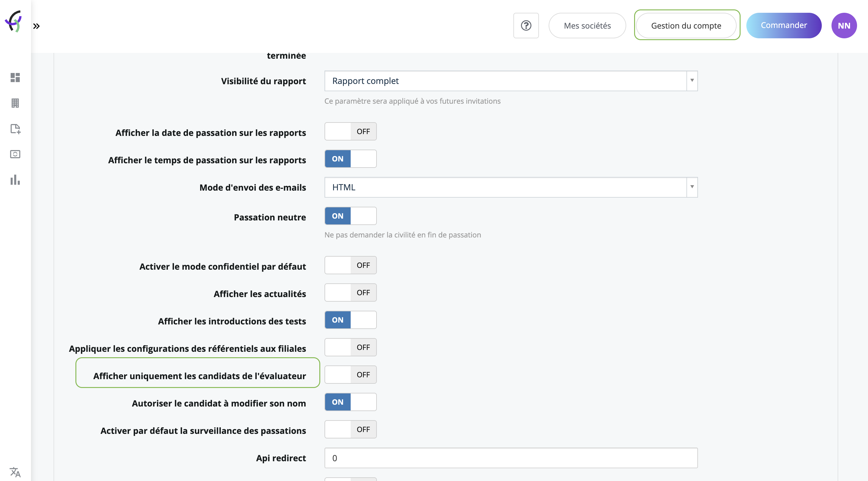Open the statistics bar chart icon
Image resolution: width=868 pixels, height=481 pixels.
coord(15,180)
